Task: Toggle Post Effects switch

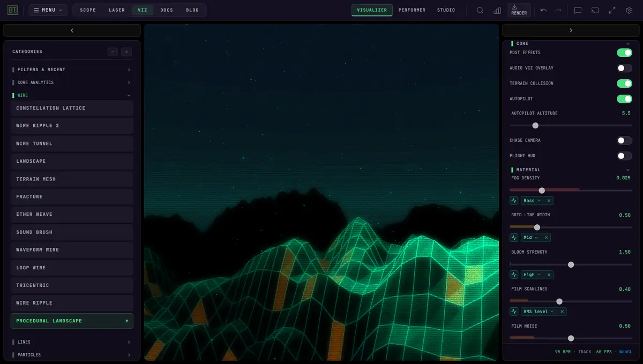Action: tap(624, 52)
